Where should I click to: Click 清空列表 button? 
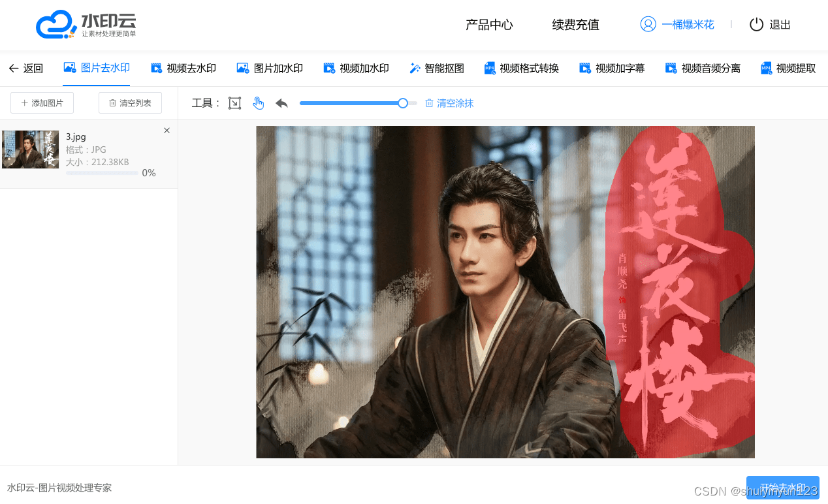point(130,103)
